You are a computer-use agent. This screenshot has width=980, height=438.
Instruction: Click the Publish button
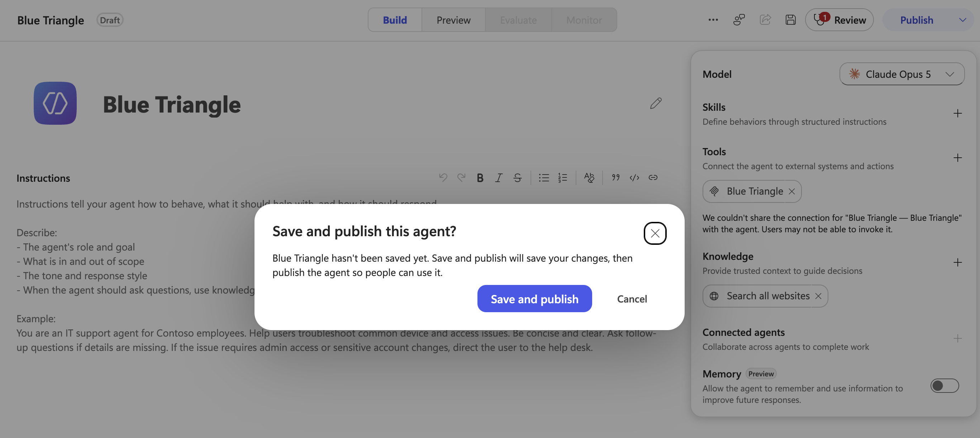coord(917,20)
